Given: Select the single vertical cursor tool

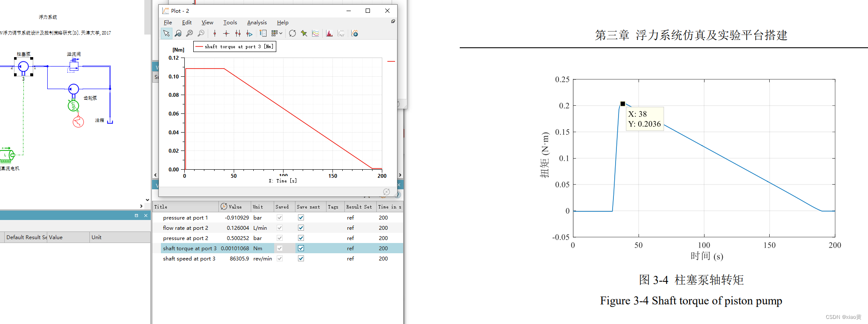Looking at the screenshot, I should (215, 33).
